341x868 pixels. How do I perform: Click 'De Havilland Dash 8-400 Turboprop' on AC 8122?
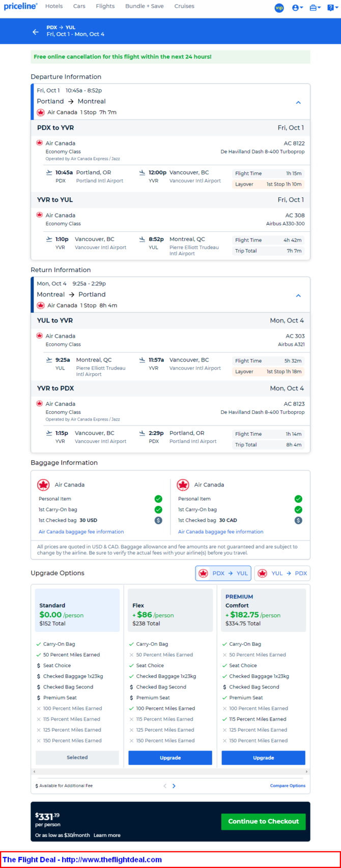(x=263, y=152)
